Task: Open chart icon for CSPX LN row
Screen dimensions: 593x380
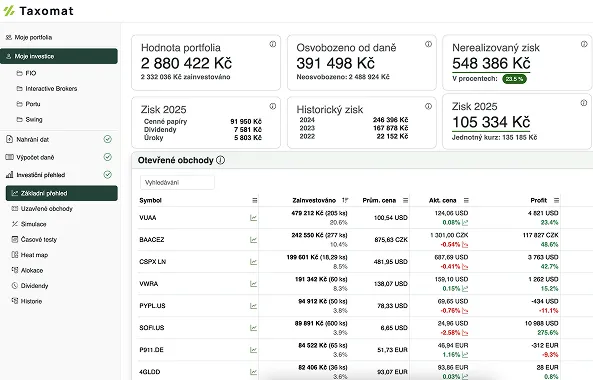Action: pyautogui.click(x=253, y=262)
